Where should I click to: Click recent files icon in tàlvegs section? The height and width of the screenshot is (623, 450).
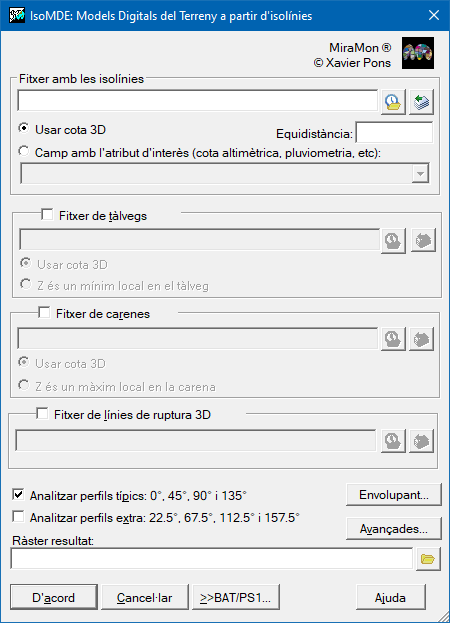[393, 240]
